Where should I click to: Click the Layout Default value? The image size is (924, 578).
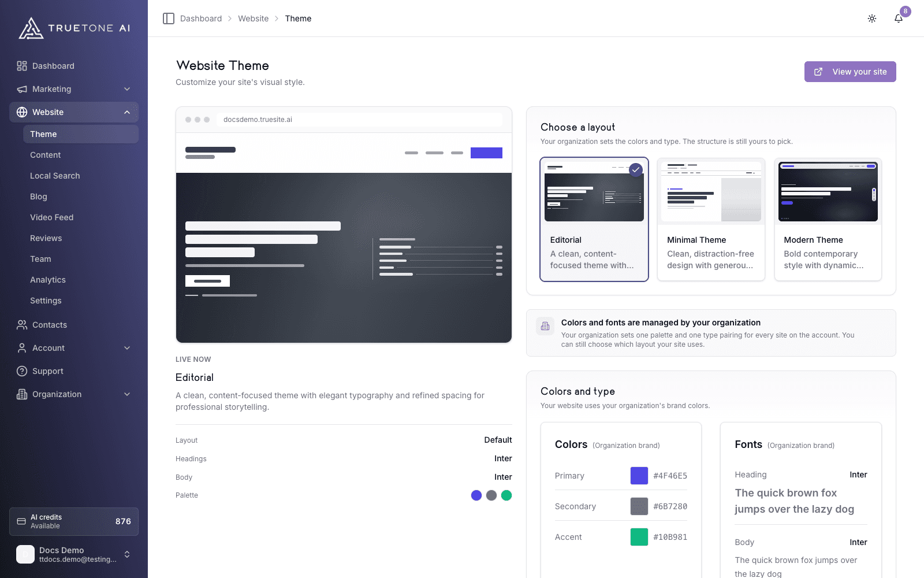[x=498, y=440]
